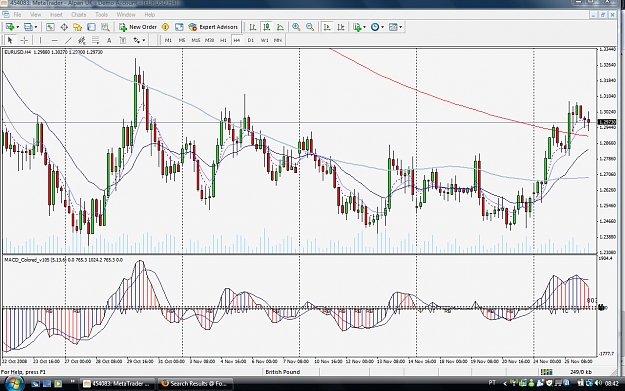Switch chart to M5 timeframe
This screenshot has width=625, height=391.
182,40
